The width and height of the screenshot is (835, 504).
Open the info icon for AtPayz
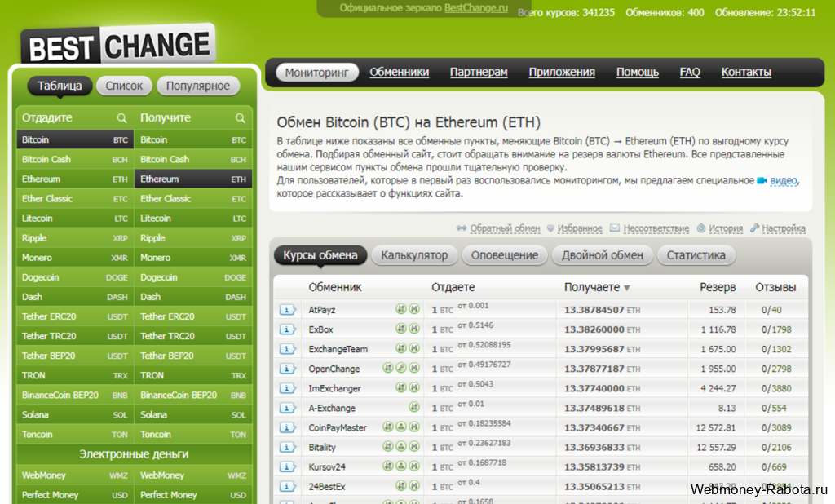287,310
